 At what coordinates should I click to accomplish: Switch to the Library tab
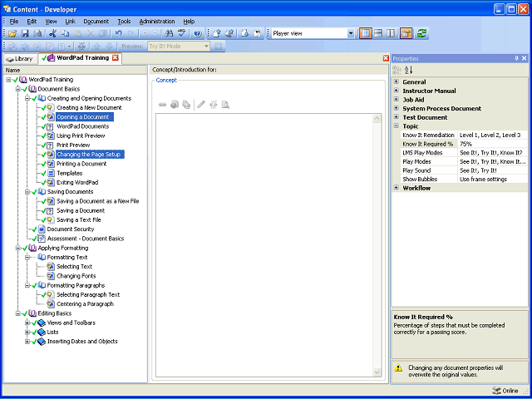pos(20,59)
